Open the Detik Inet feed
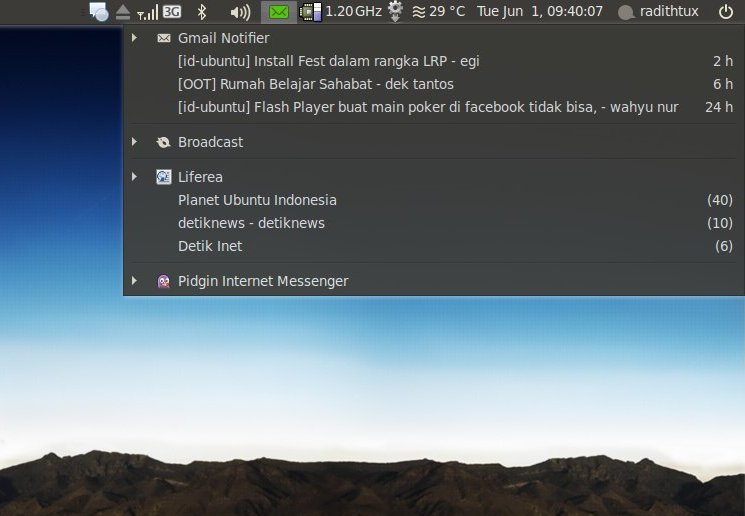Screen dimensions: 745x516 coord(433,246)
